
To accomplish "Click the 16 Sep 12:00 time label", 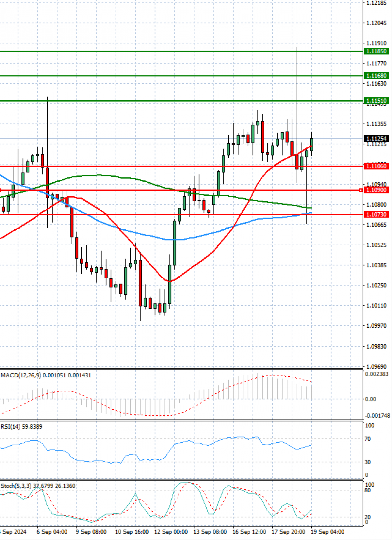I will [x=249, y=532].
